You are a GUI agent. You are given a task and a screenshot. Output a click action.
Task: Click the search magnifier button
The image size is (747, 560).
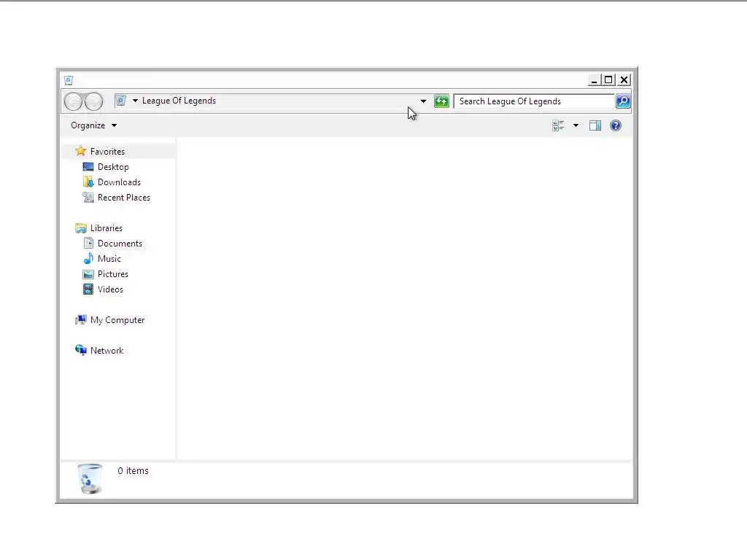[x=623, y=101]
